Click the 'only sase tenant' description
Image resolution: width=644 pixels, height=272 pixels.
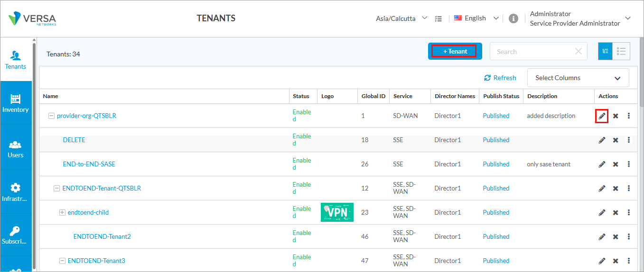tap(549, 164)
